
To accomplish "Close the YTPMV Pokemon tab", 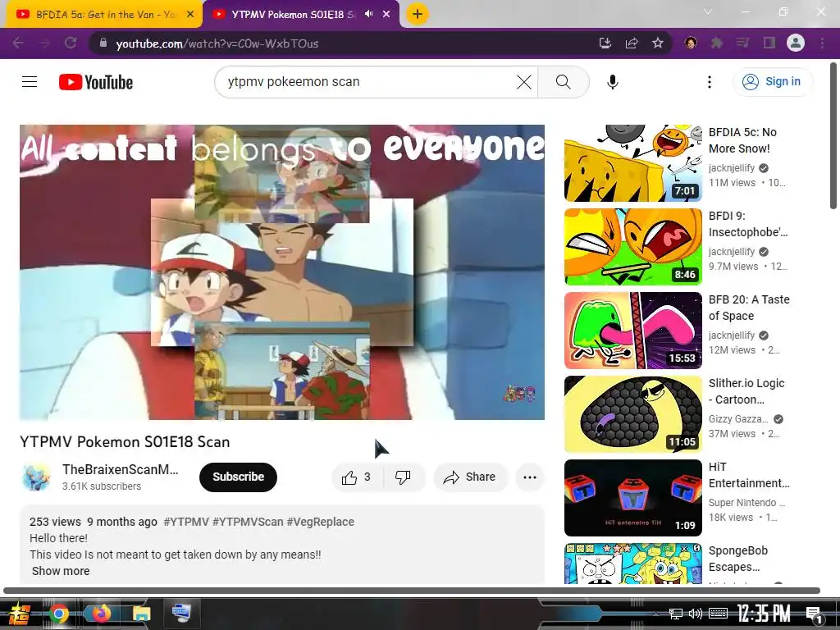I will click(x=386, y=15).
